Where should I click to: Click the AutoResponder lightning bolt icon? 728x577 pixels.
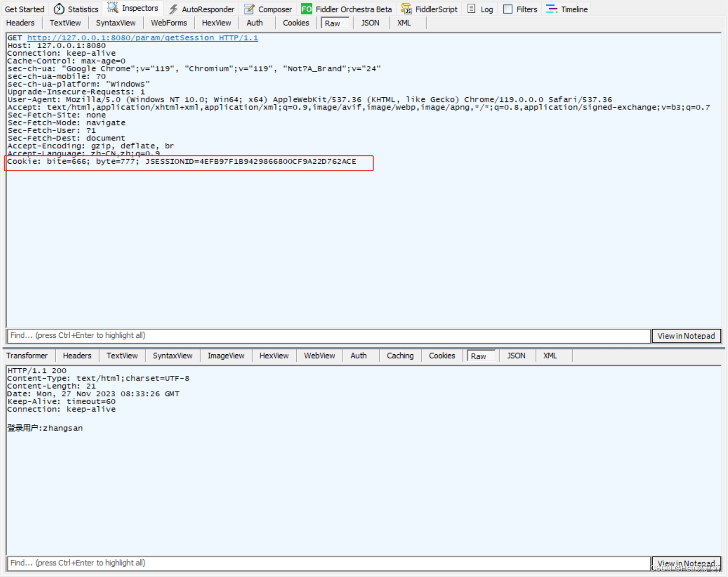[x=173, y=9]
